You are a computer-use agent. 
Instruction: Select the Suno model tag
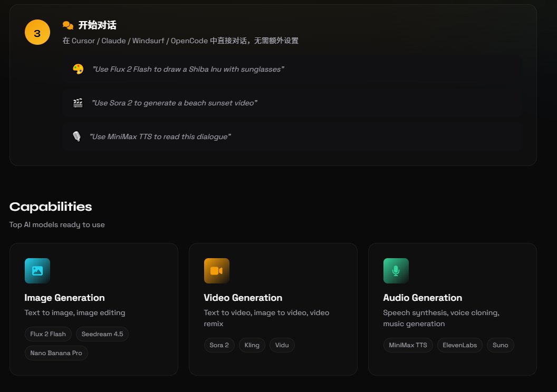[500, 345]
